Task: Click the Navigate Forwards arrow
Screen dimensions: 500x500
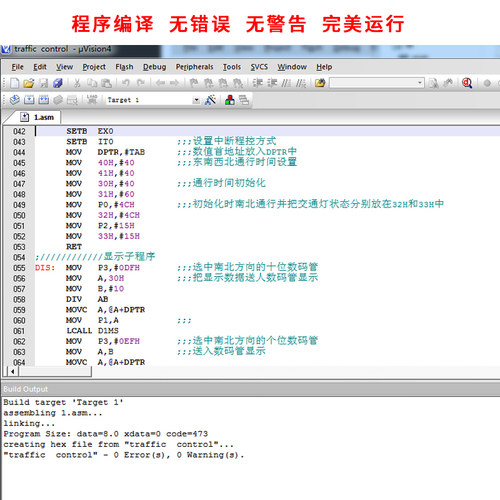Action: [x=174, y=83]
